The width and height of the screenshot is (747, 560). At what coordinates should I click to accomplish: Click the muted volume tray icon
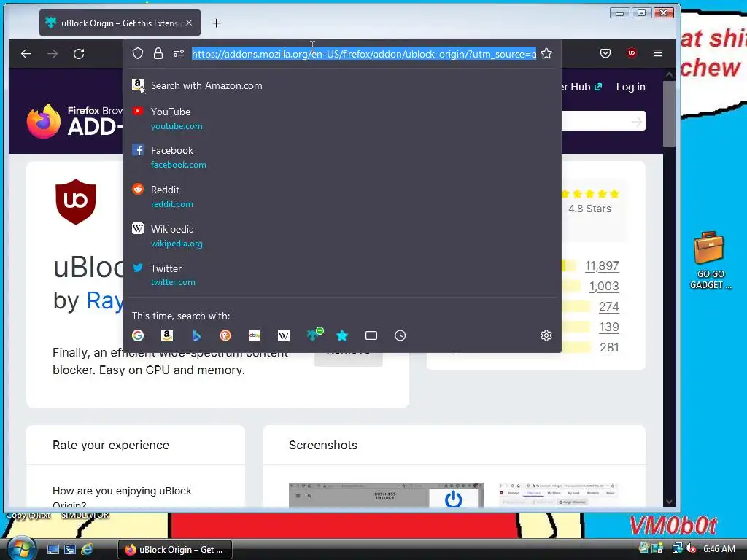click(x=691, y=549)
